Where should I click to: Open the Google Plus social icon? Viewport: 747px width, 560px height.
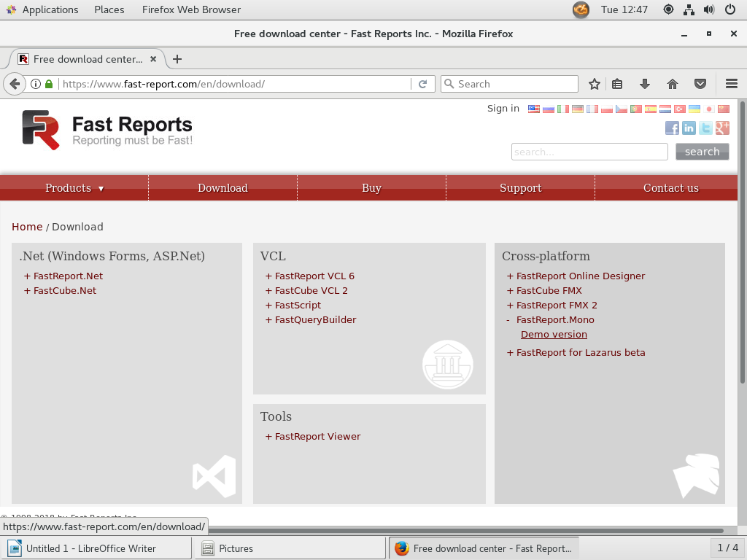coord(722,128)
